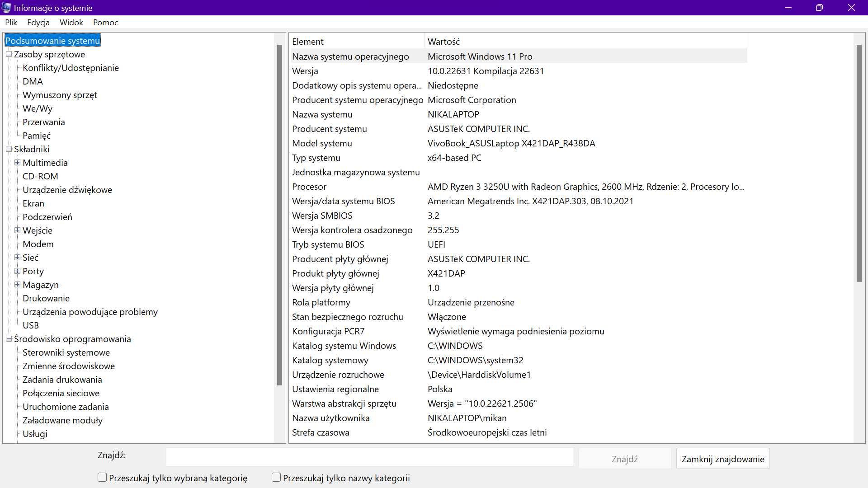Image resolution: width=868 pixels, height=488 pixels.
Task: Select the We/Wy tree item
Action: coord(38,108)
